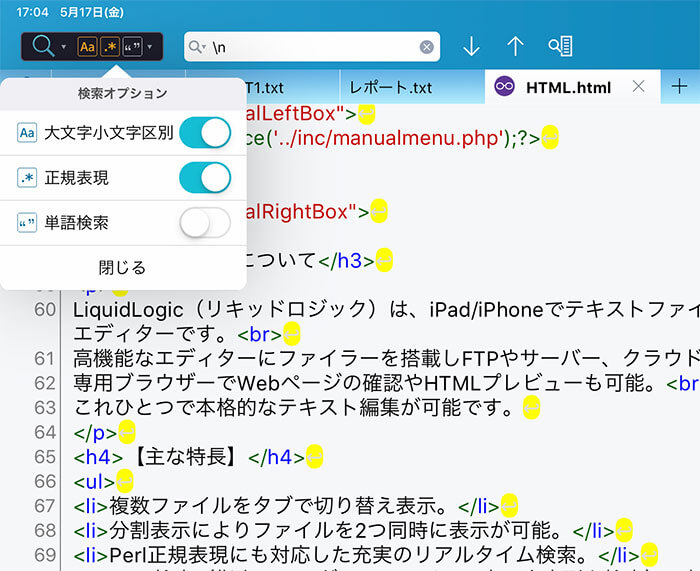Enable 単語検索 toggle
Image resolution: width=700 pixels, height=571 pixels.
pyautogui.click(x=205, y=222)
